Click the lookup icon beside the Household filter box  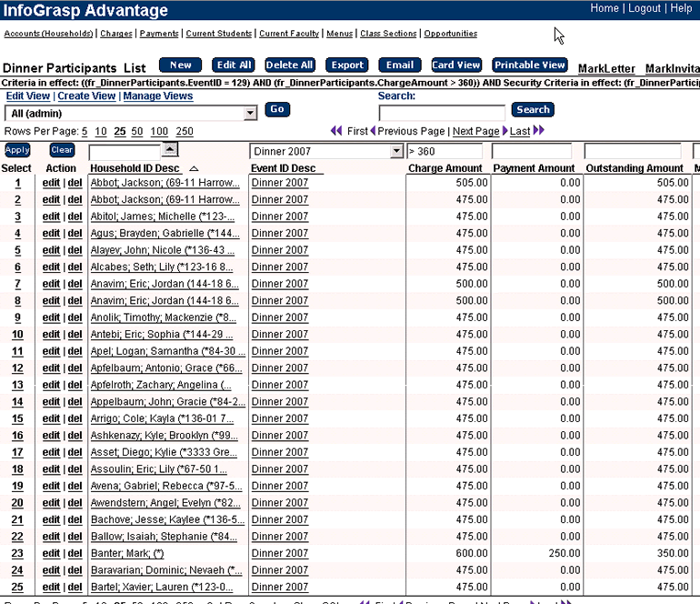point(170,149)
